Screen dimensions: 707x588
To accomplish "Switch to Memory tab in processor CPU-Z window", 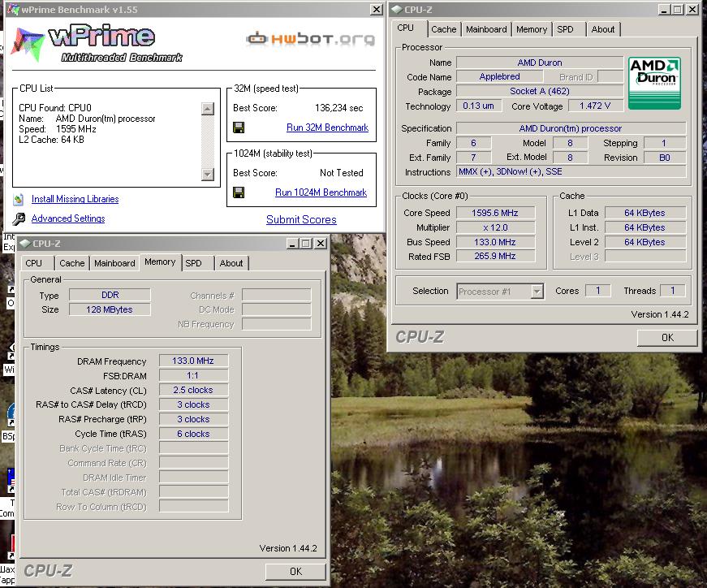I will [x=531, y=29].
